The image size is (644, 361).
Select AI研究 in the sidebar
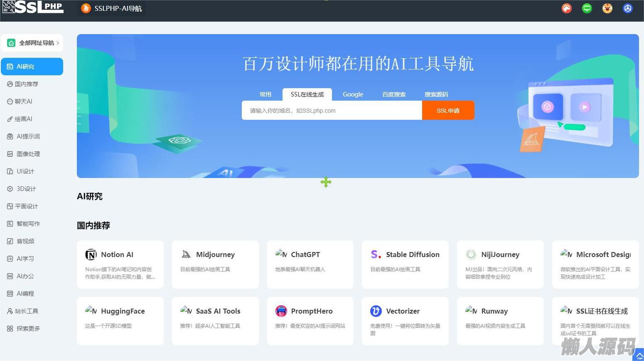pyautogui.click(x=32, y=67)
